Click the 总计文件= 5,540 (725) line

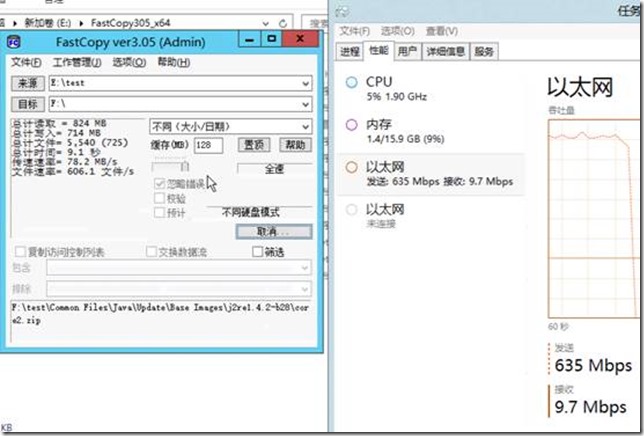pyautogui.click(x=70, y=143)
